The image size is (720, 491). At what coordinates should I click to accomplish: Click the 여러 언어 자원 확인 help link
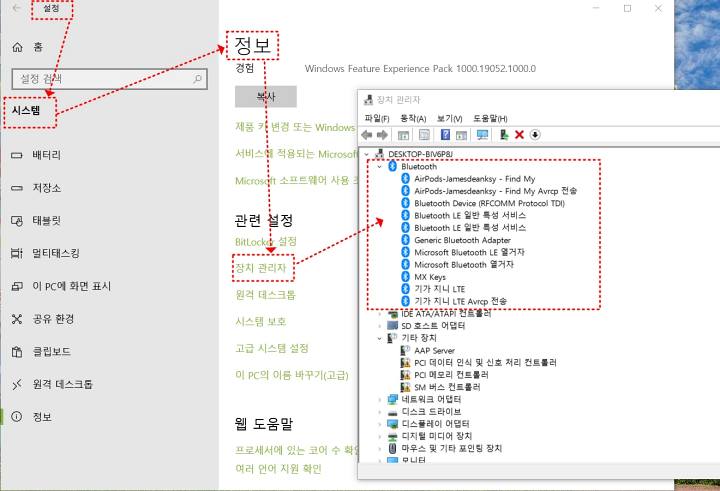[278, 469]
